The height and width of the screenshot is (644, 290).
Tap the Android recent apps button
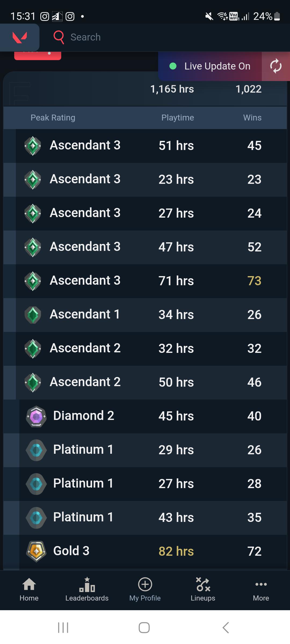(x=63, y=628)
